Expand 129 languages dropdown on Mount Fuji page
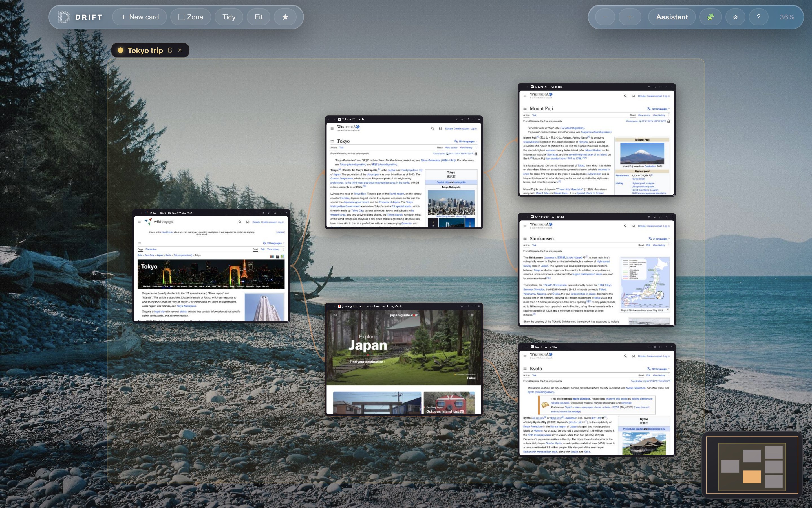Screen dimensions: 812x508 pyautogui.click(x=659, y=109)
